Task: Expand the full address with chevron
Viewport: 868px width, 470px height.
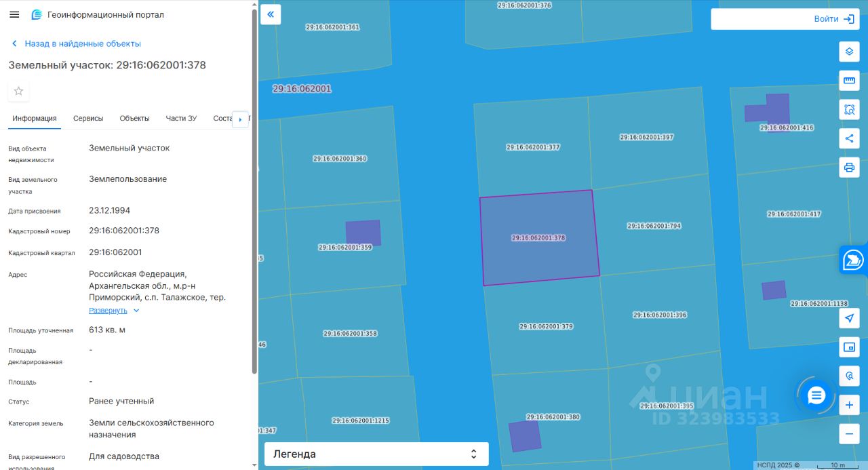Action: point(136,311)
